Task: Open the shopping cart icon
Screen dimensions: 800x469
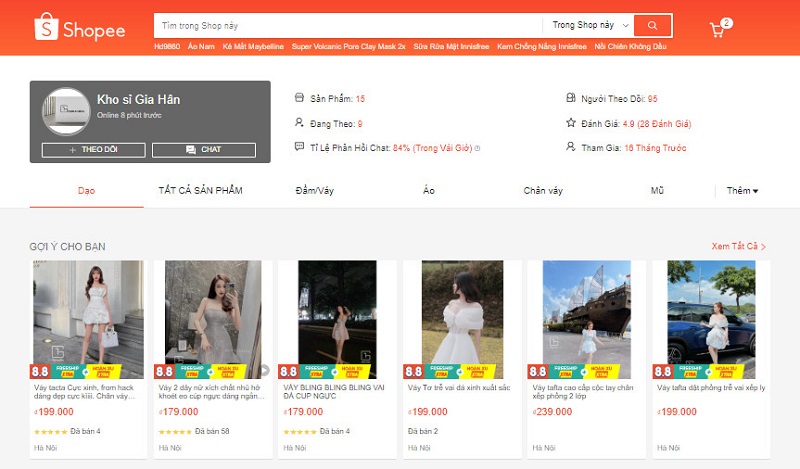Action: point(717,29)
